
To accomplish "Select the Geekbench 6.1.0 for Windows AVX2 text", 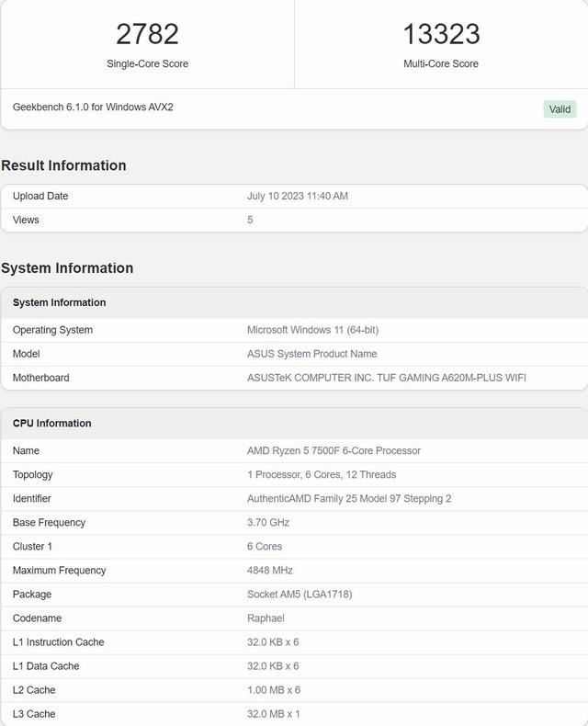I will tap(93, 108).
